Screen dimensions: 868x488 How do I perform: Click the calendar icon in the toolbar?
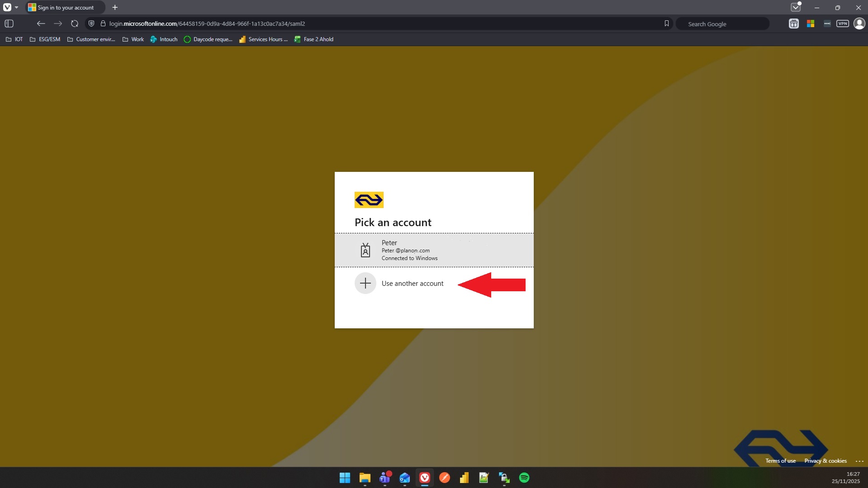tap(793, 24)
